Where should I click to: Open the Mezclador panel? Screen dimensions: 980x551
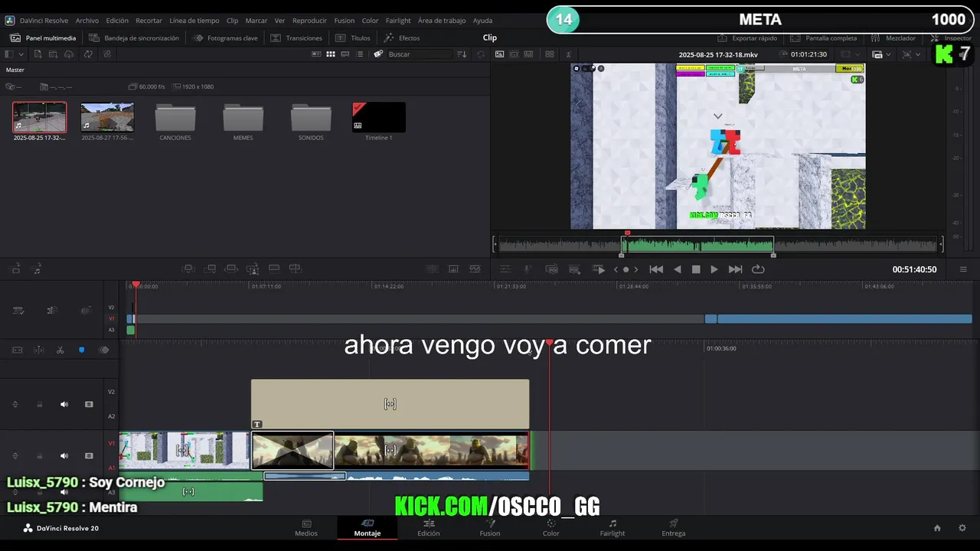coord(893,37)
